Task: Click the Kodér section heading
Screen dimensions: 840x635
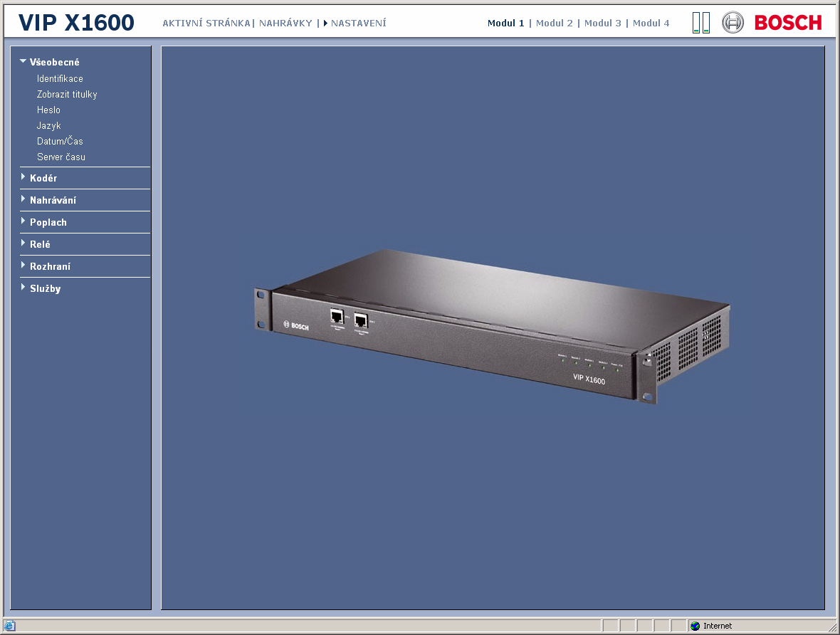Action: 43,178
